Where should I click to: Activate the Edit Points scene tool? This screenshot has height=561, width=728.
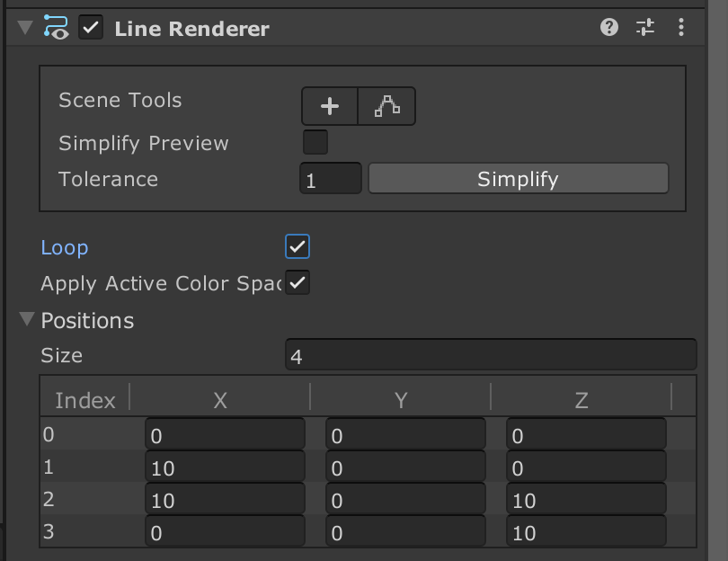[386, 106]
